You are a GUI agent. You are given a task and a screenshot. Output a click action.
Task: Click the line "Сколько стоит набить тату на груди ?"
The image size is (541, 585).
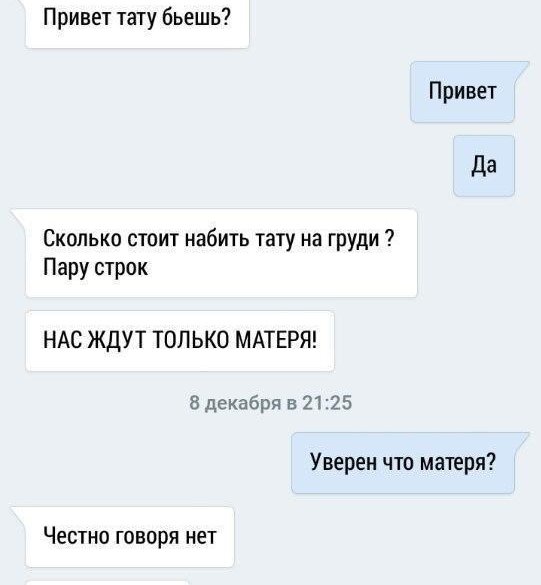click(x=218, y=238)
